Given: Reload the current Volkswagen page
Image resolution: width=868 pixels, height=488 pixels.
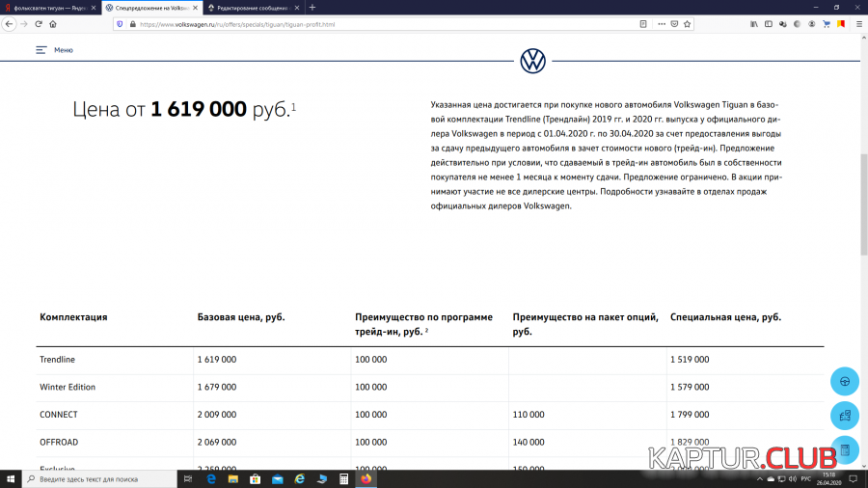Looking at the screenshot, I should (39, 24).
